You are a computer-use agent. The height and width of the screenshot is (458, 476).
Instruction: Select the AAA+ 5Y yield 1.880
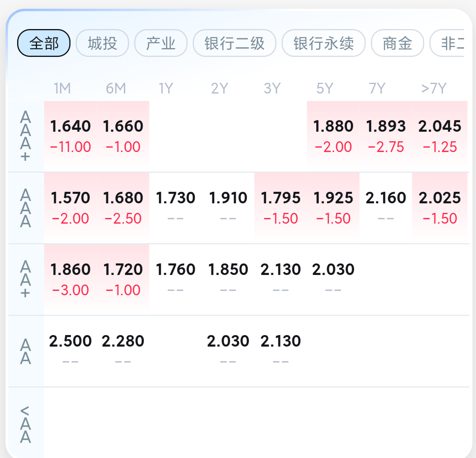coord(333,136)
